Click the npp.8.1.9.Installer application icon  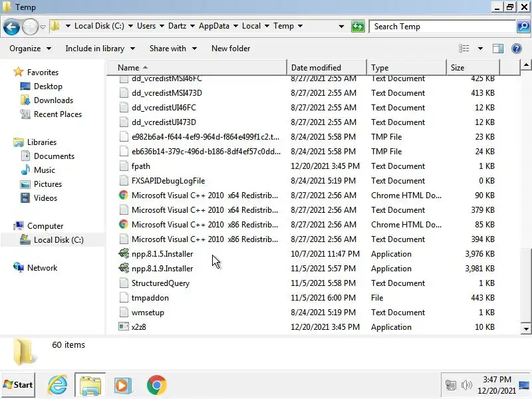point(124,268)
